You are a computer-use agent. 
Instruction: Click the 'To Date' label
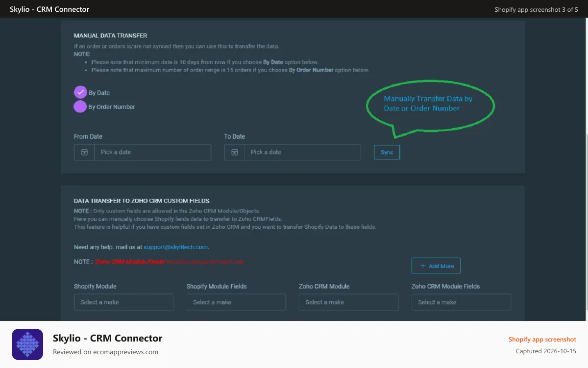click(x=235, y=136)
